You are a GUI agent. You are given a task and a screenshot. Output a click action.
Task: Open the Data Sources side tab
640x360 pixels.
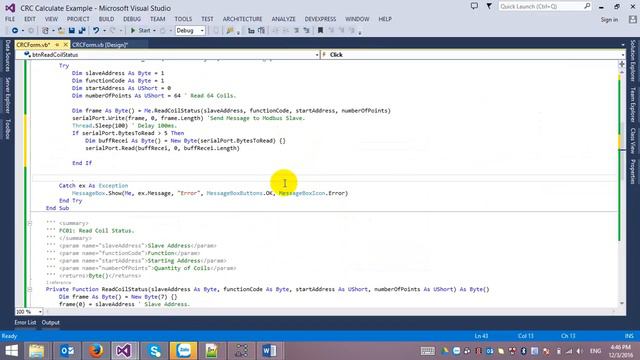tap(7, 56)
